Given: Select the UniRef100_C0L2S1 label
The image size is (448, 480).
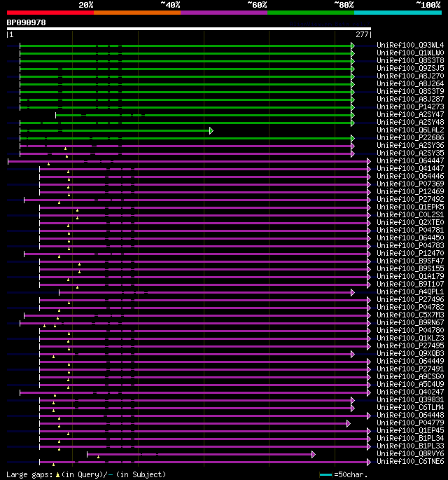Looking at the screenshot, I should pos(410,215).
